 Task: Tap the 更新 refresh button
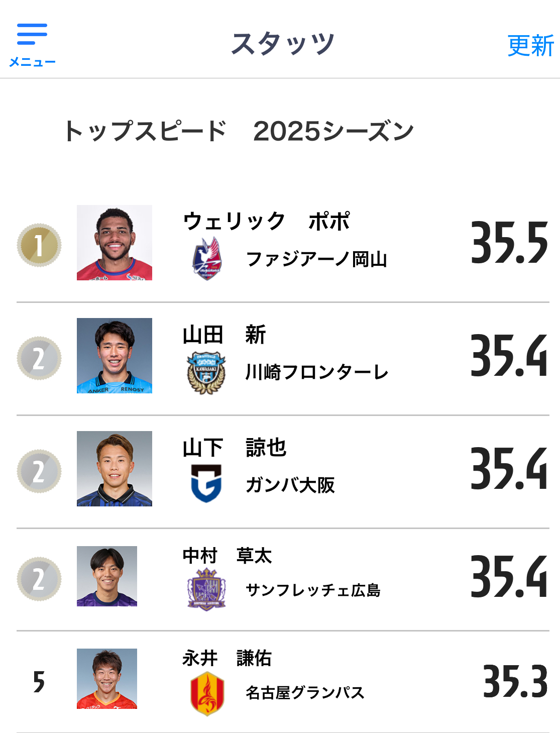click(x=530, y=46)
